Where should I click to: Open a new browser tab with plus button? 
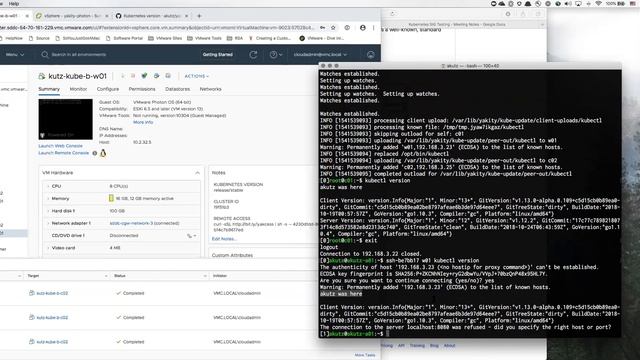pyautogui.click(x=199, y=16)
